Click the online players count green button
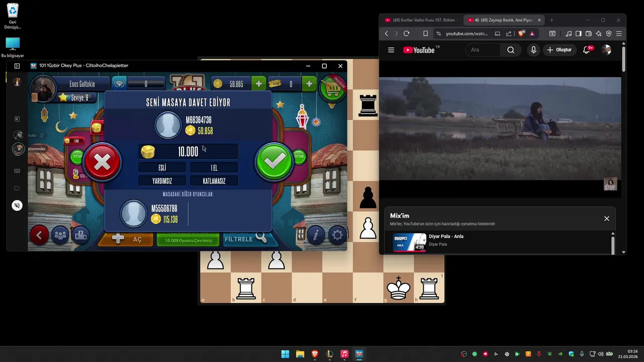Screen dimensions: 644x362 (x=188, y=240)
